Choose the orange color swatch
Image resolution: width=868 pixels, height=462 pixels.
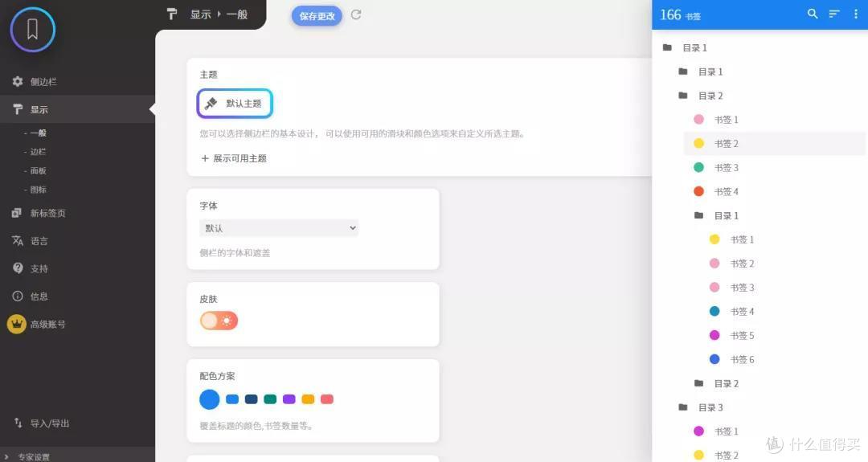pyautogui.click(x=308, y=399)
